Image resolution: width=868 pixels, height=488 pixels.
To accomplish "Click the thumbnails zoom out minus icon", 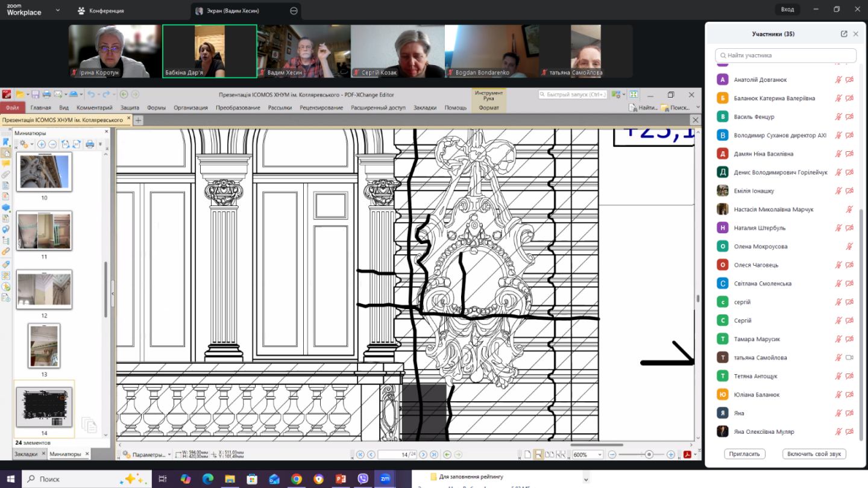I will 52,144.
